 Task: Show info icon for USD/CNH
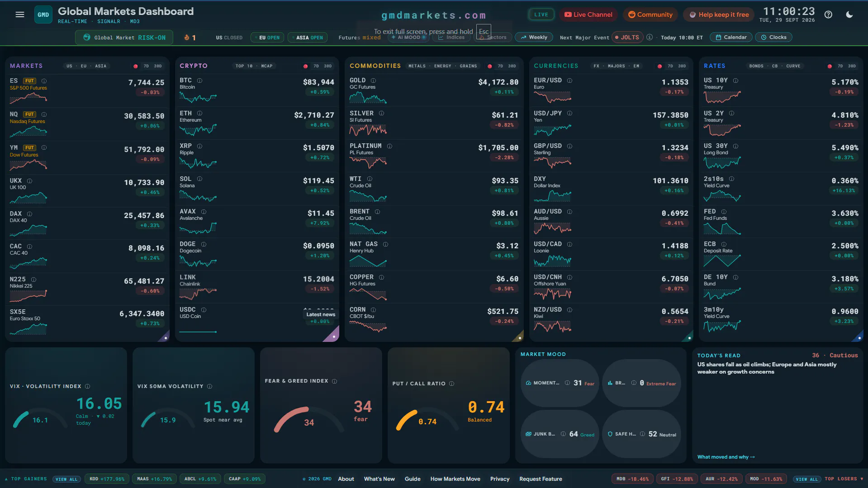[569, 277]
